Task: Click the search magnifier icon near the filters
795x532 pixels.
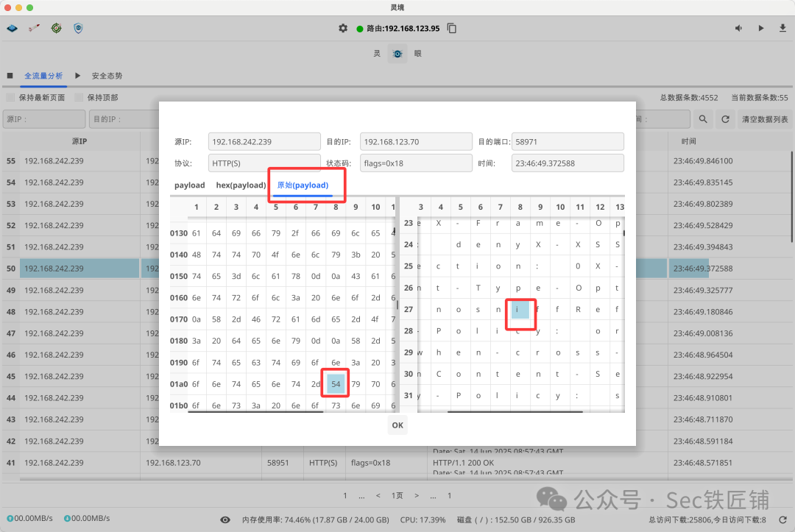Action: pos(702,118)
